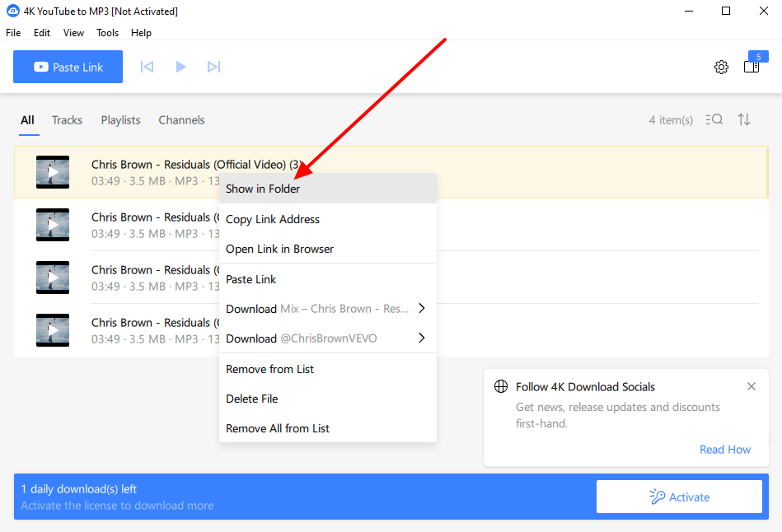The width and height of the screenshot is (782, 532).
Task: Open the Help menu
Action: (141, 33)
